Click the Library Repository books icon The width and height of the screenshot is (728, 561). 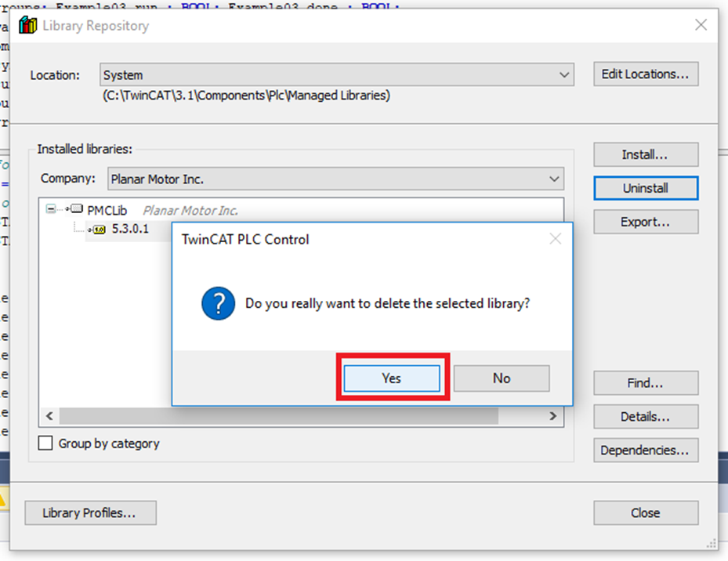(x=27, y=26)
